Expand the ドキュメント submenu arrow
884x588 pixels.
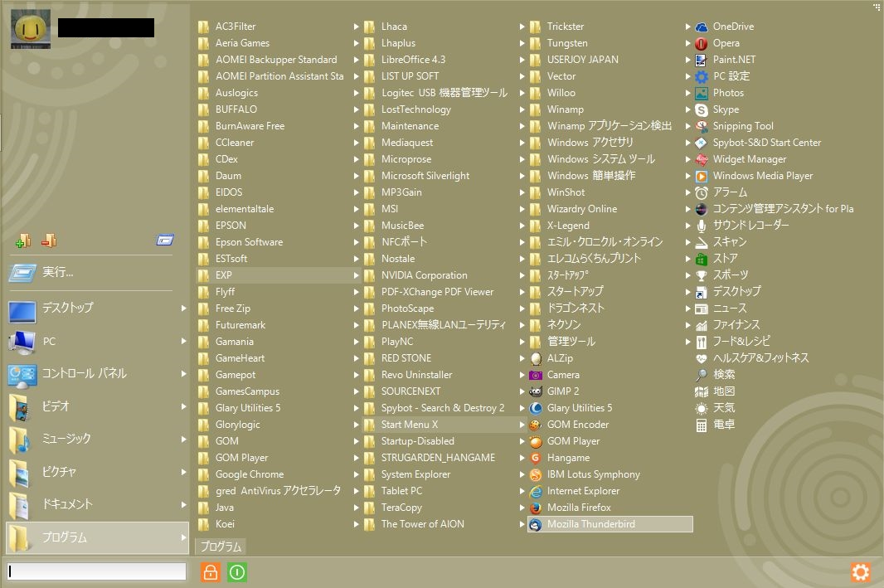click(x=183, y=504)
